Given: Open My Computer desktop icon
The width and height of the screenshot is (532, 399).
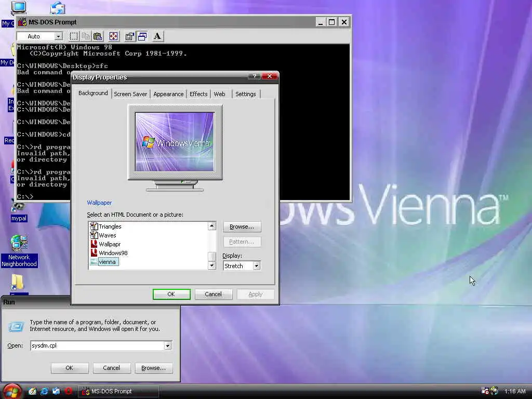Looking at the screenshot, I should (18, 8).
